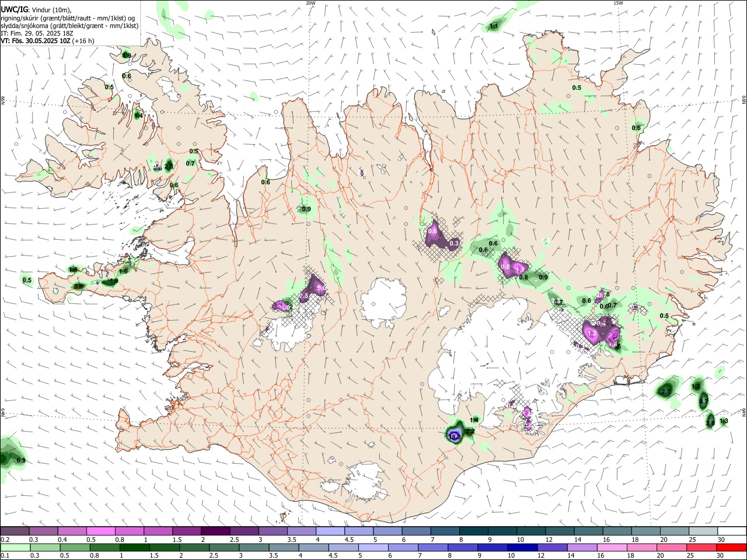This screenshot has width=747, height=560.
Task: Click the white snow legend swatch labeled 30
Action: tap(731, 531)
